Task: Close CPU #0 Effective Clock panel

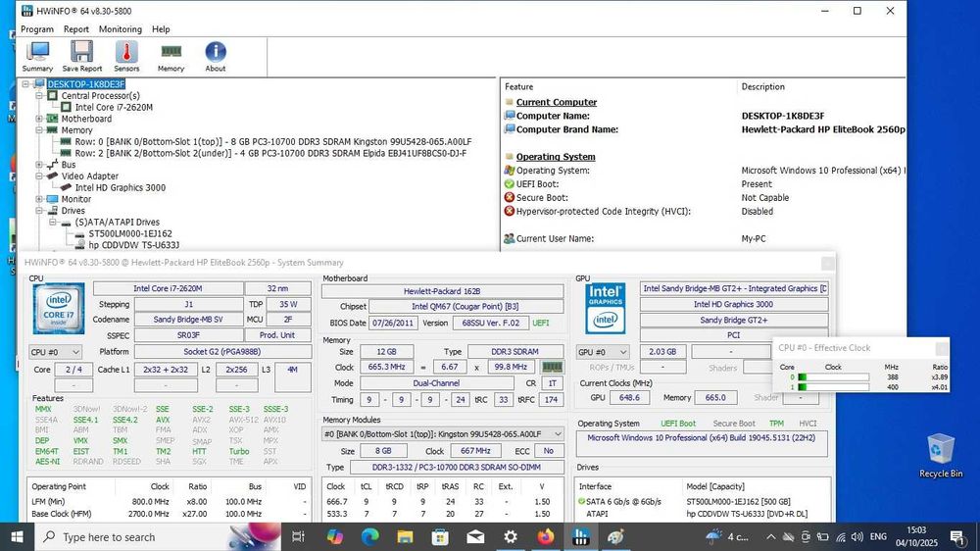Action: [x=941, y=348]
